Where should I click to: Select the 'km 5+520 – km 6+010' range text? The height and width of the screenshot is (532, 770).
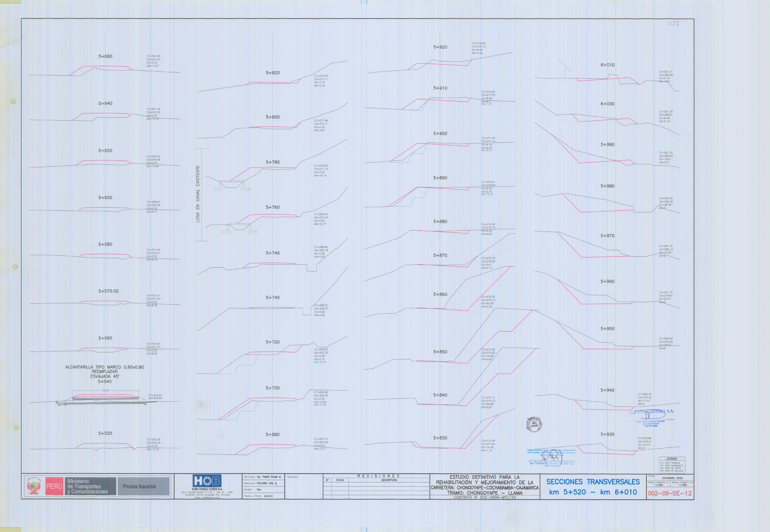pyautogui.click(x=593, y=492)
